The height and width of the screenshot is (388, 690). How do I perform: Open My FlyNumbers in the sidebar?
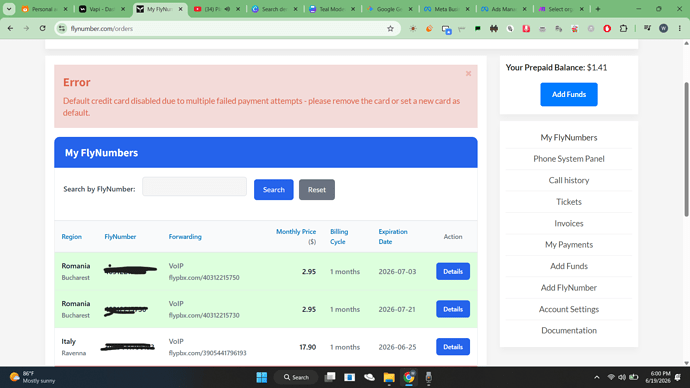click(x=569, y=137)
